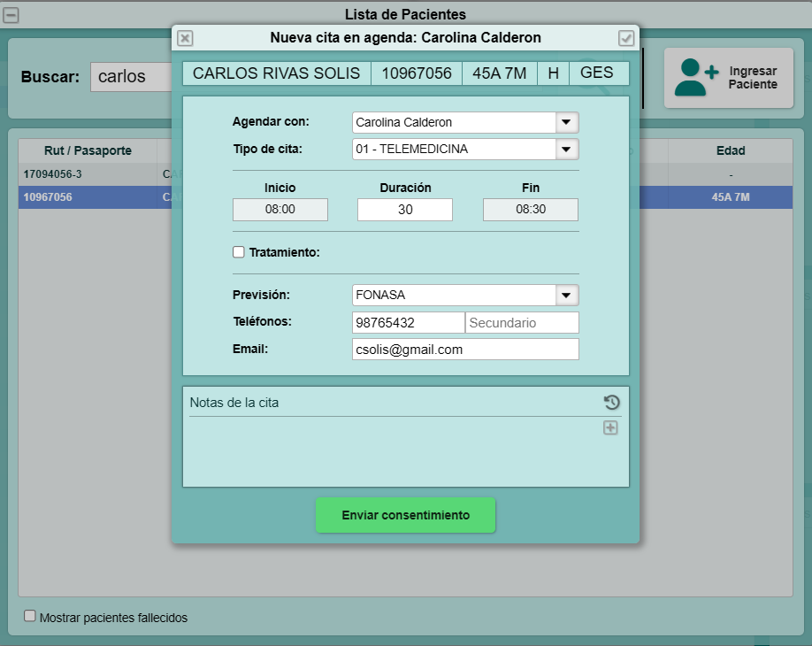Click the Rut / Pasaporte column header

pyautogui.click(x=88, y=150)
